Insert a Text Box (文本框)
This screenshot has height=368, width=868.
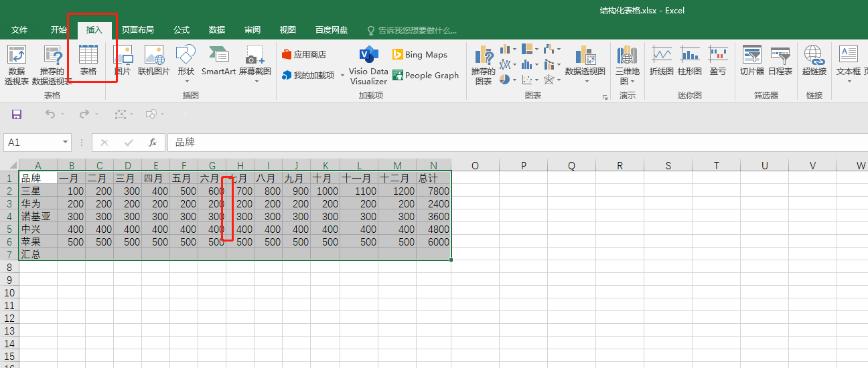[849, 65]
